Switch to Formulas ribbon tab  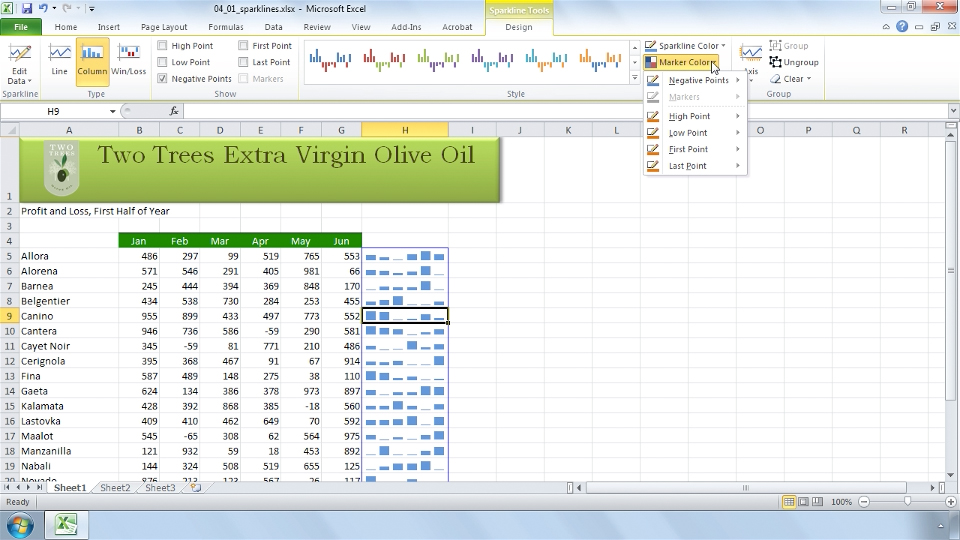pyautogui.click(x=225, y=27)
